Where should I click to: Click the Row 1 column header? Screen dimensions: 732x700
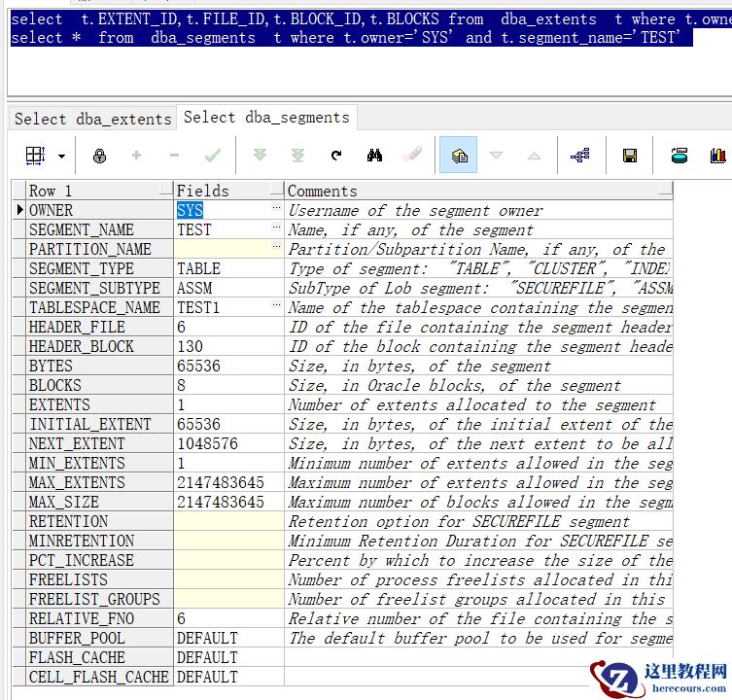click(x=99, y=191)
